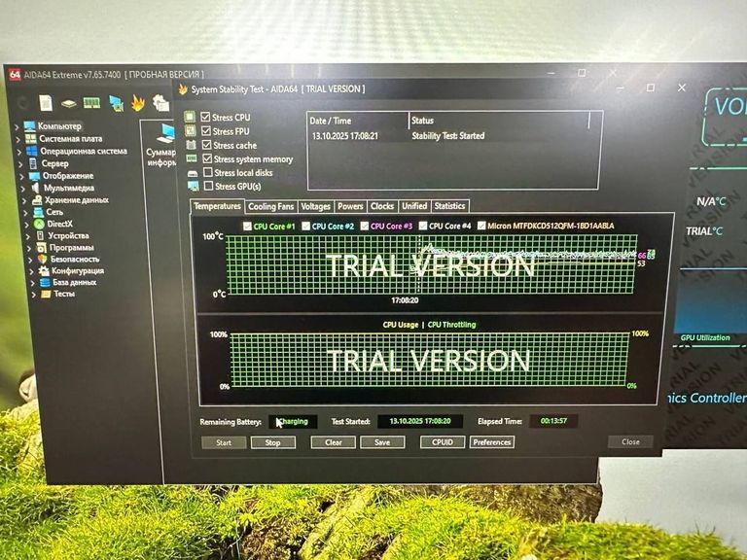This screenshot has width=747, height=560.
Task: Click the network monitor icon in toolbar
Action: tap(116, 103)
